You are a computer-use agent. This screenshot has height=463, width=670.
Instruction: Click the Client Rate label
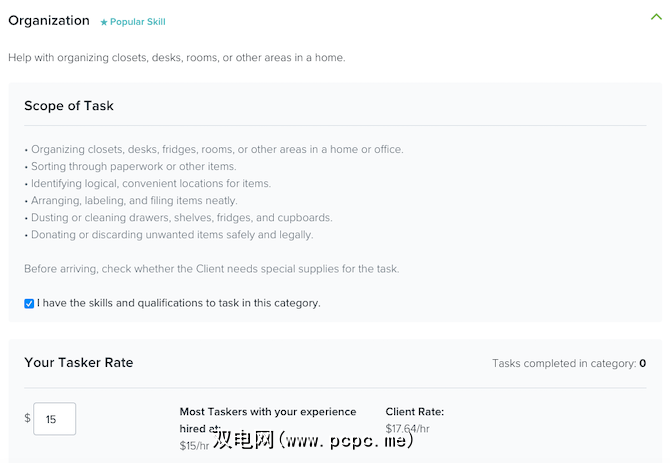click(414, 411)
